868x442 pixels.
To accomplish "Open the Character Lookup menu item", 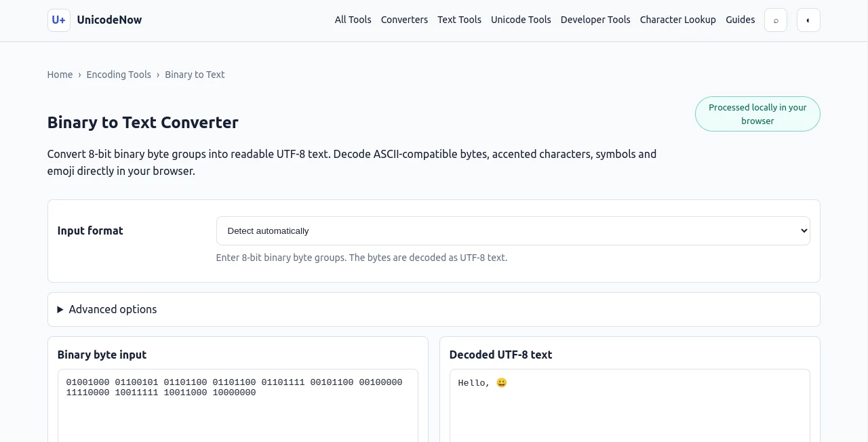I will [x=678, y=20].
